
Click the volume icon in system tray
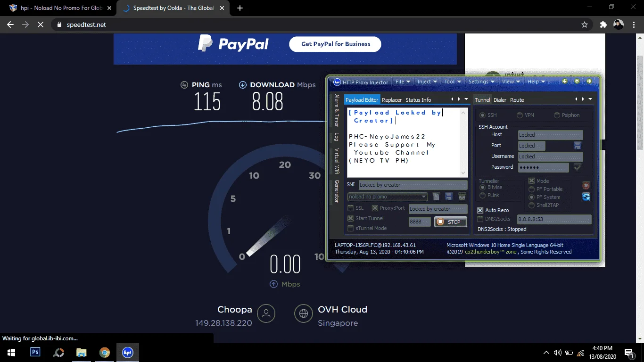pos(558,352)
